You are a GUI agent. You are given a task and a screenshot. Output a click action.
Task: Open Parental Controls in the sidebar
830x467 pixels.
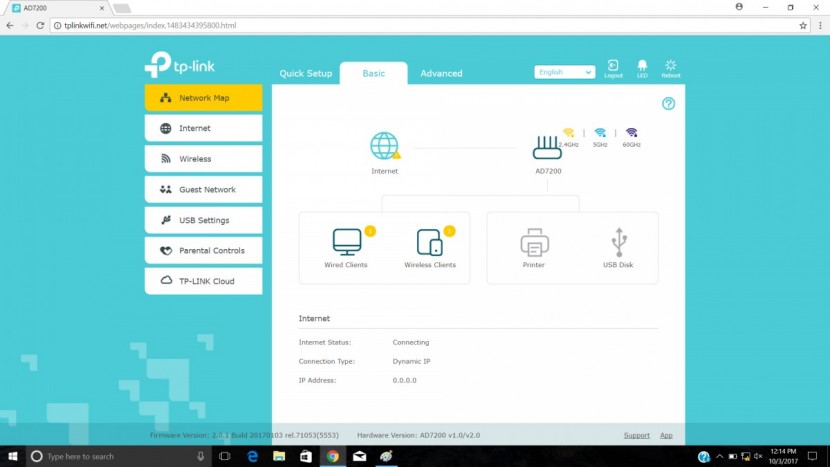pyautogui.click(x=203, y=250)
